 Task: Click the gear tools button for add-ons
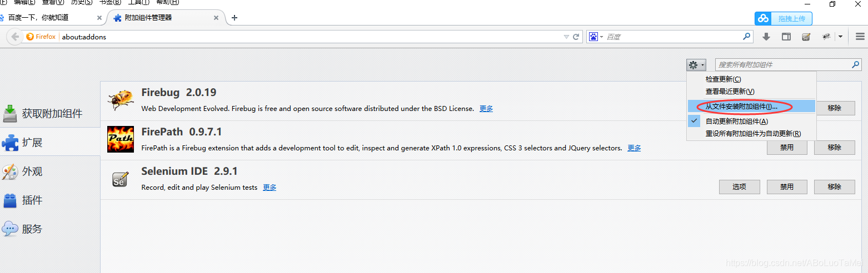click(x=696, y=65)
